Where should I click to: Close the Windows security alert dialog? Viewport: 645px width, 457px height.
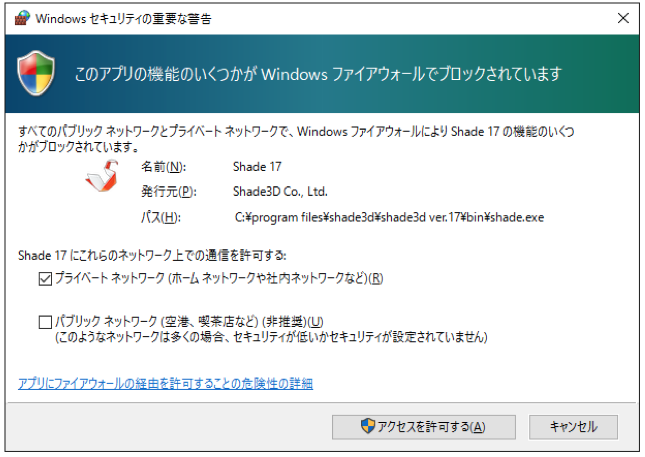click(x=623, y=18)
